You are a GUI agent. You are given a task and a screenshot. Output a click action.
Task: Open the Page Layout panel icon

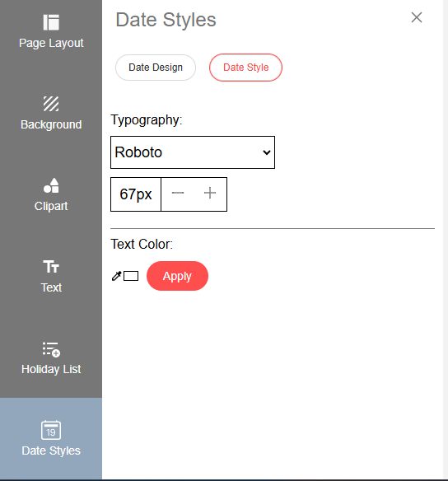(51, 22)
